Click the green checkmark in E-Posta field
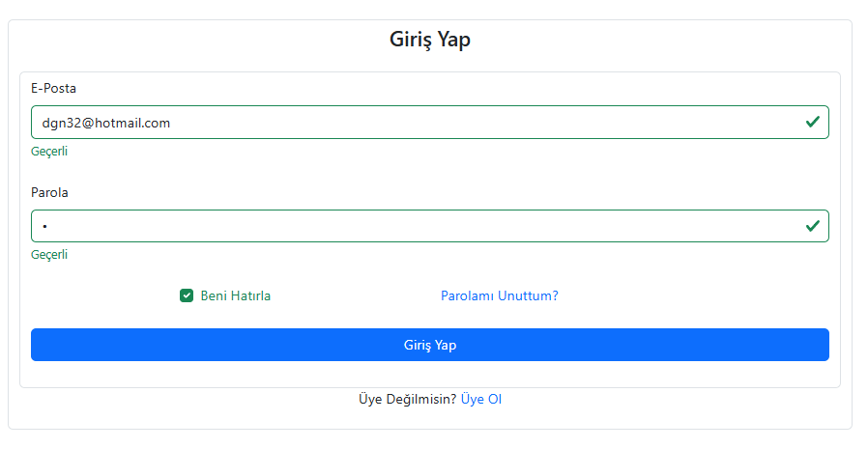The image size is (868, 449). (813, 122)
